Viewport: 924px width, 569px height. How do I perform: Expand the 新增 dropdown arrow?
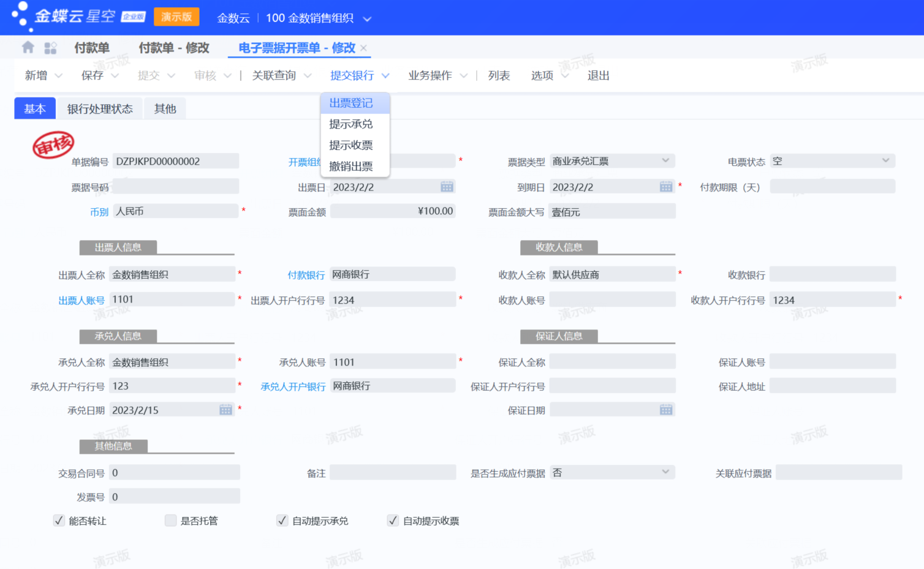pos(59,76)
